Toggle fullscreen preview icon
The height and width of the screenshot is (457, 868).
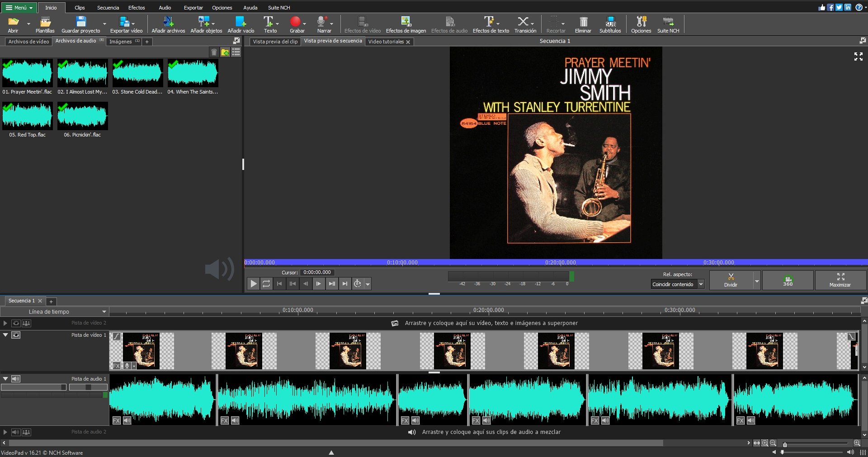[x=858, y=57]
